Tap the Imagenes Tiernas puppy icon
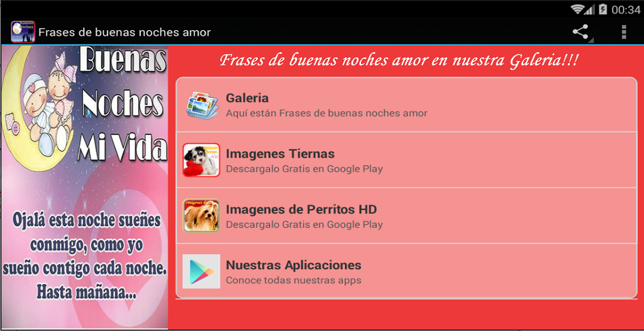 tap(201, 161)
